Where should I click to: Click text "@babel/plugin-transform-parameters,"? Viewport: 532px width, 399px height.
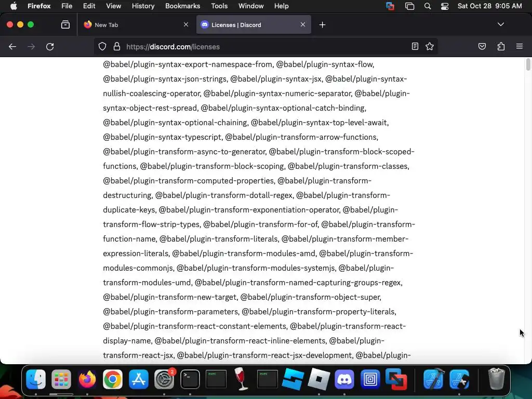171,312
